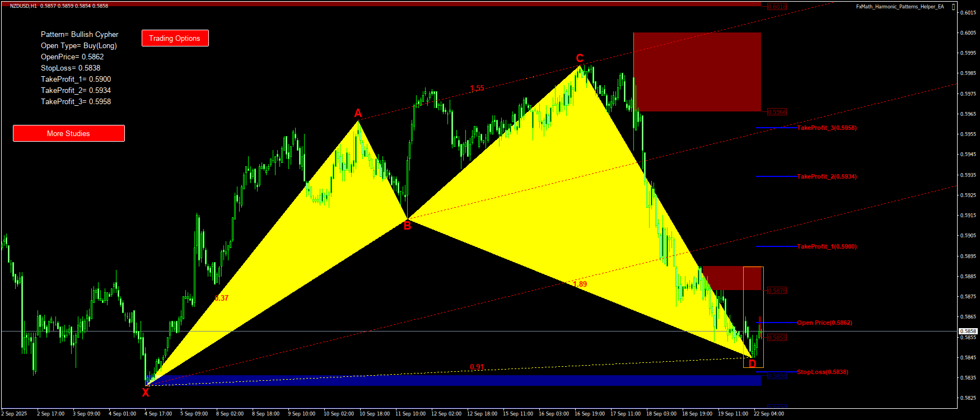The width and height of the screenshot is (980, 420).
Task: Click the B point marker of the pattern
Action: point(407,226)
